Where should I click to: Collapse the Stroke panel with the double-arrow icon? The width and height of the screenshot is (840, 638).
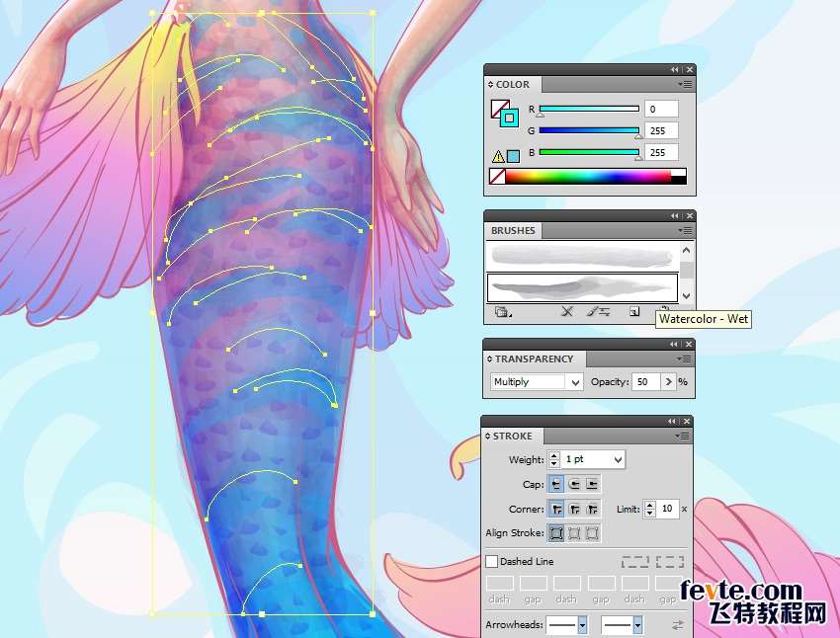[x=671, y=422]
